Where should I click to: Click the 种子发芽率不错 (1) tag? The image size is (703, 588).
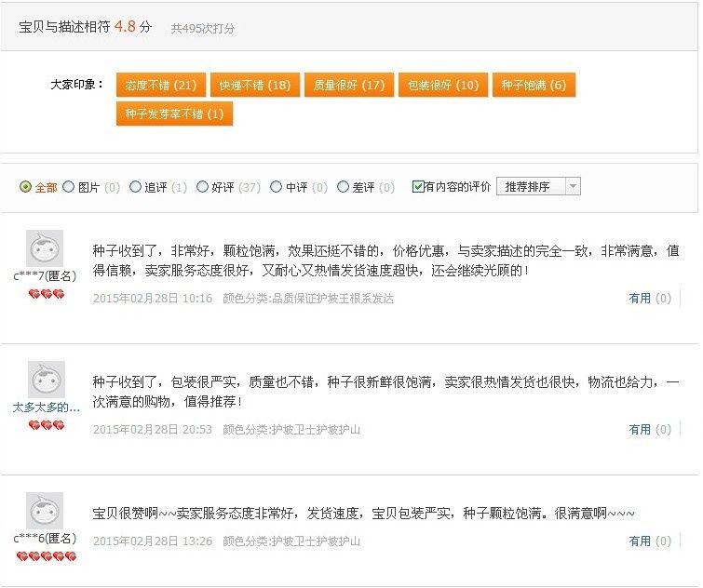pos(174,114)
